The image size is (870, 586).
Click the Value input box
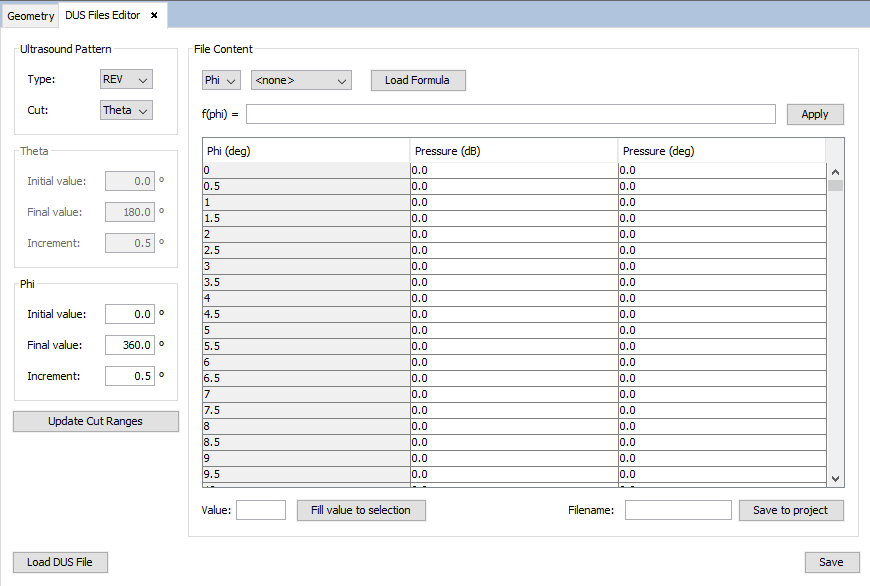261,510
